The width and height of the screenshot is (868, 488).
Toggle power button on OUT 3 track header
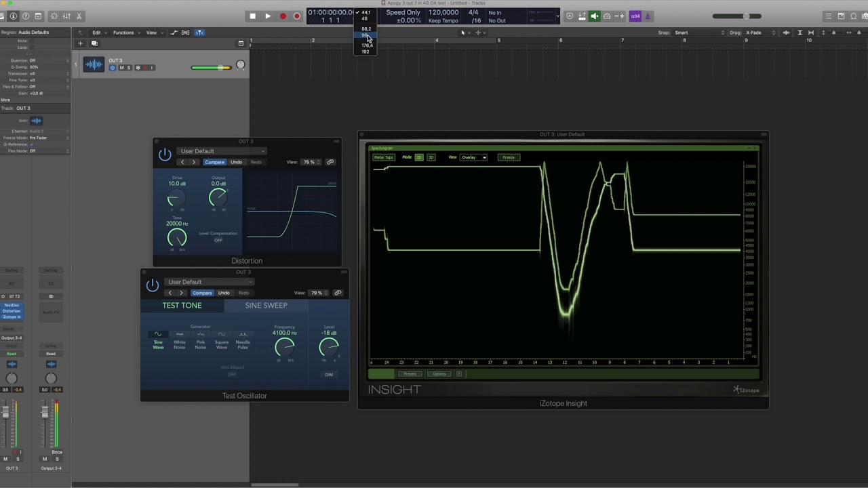113,68
